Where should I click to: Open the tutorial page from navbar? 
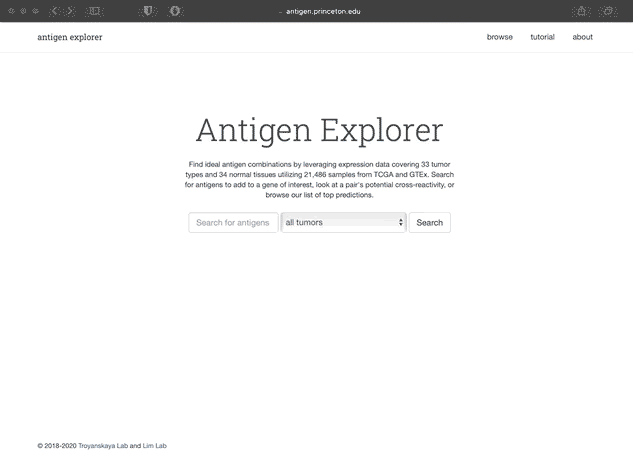pos(542,37)
